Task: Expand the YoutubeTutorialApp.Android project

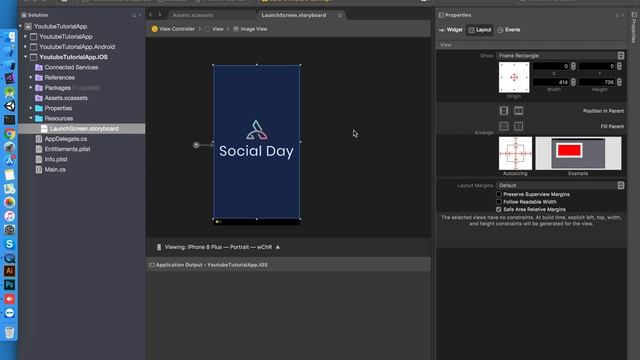Action: tap(25, 47)
